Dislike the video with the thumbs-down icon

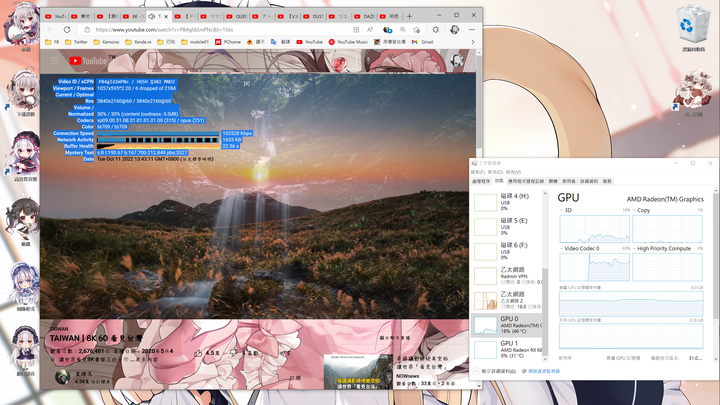[x=233, y=353]
